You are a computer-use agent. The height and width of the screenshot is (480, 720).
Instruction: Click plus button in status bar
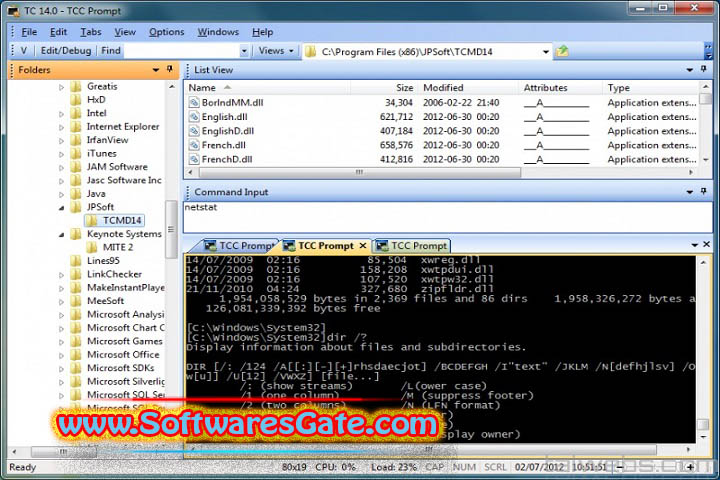pyautogui.click(x=691, y=467)
